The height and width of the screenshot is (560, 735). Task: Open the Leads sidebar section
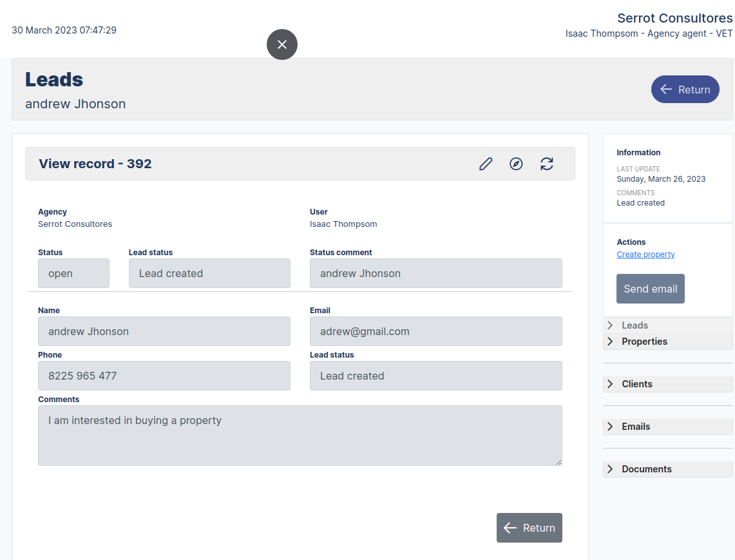pos(609,325)
